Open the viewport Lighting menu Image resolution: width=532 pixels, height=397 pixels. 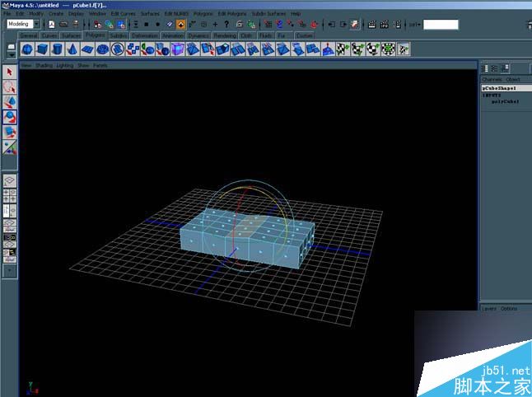(x=64, y=65)
